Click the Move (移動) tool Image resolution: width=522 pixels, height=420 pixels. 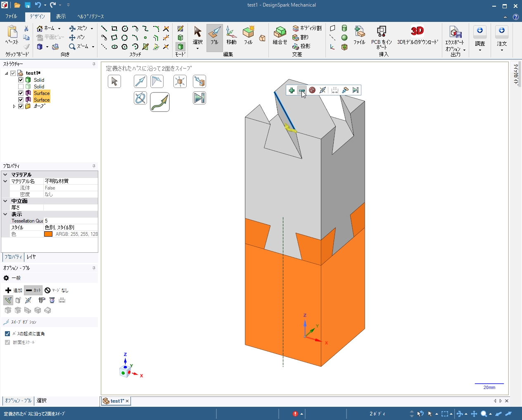coord(231,35)
